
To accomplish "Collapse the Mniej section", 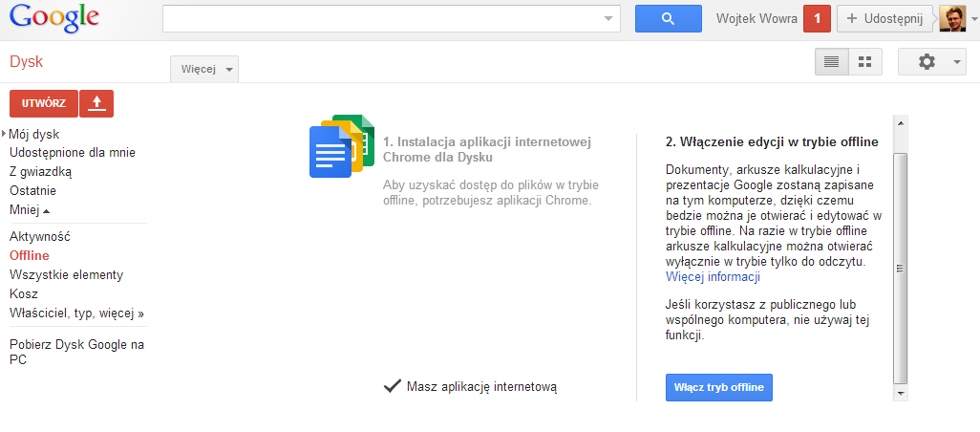I will [x=30, y=210].
